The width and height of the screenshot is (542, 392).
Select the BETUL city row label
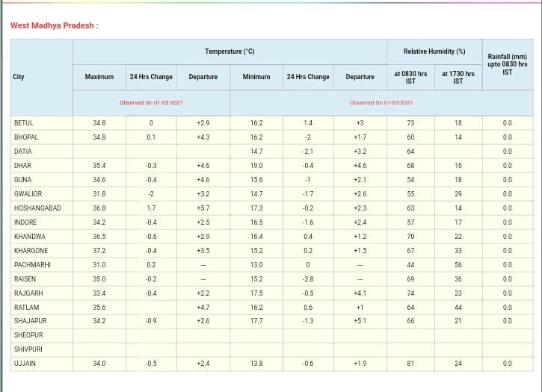coord(24,123)
